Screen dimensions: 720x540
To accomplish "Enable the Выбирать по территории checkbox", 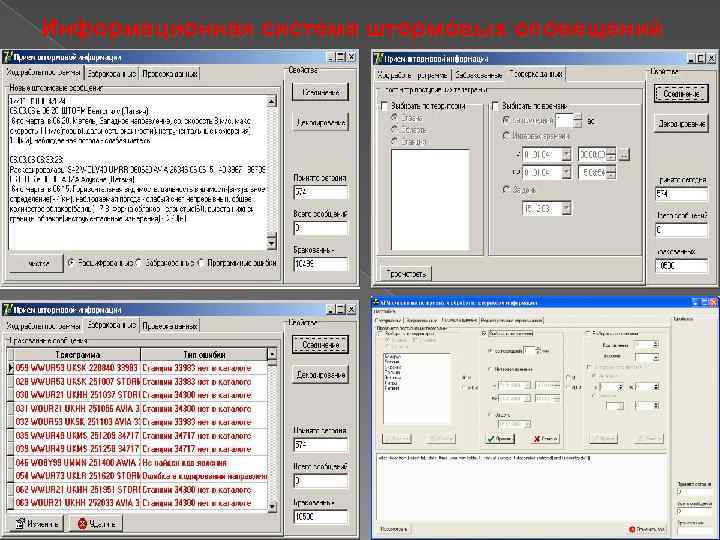I will coord(384,106).
